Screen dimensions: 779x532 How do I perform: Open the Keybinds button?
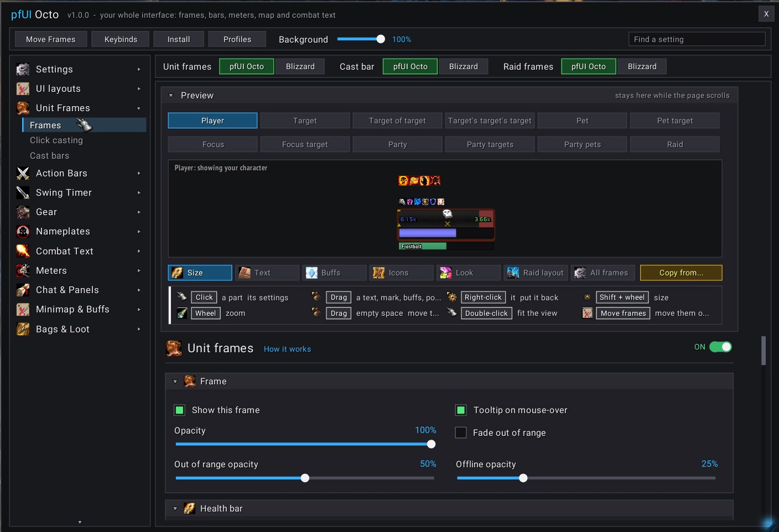(121, 39)
